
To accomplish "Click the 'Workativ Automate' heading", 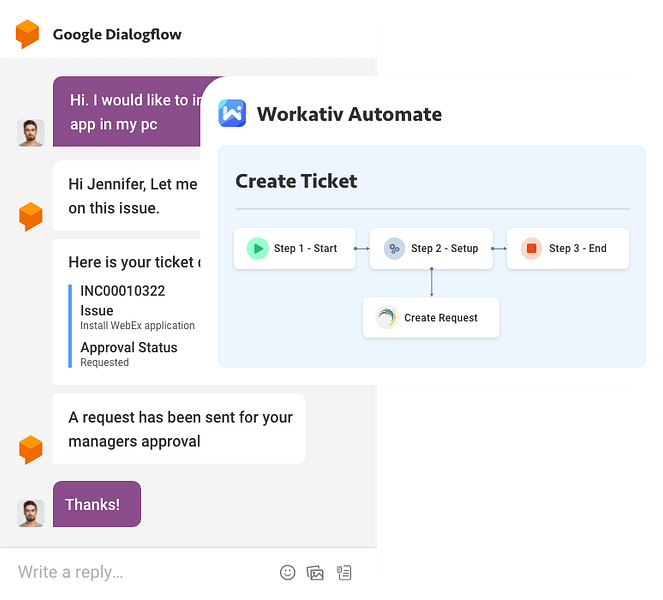I will point(349,114).
